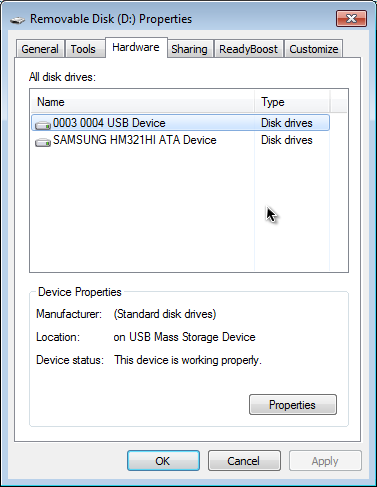Image resolution: width=377 pixels, height=487 pixels.
Task: Open device Properties button
Action: [x=293, y=405]
